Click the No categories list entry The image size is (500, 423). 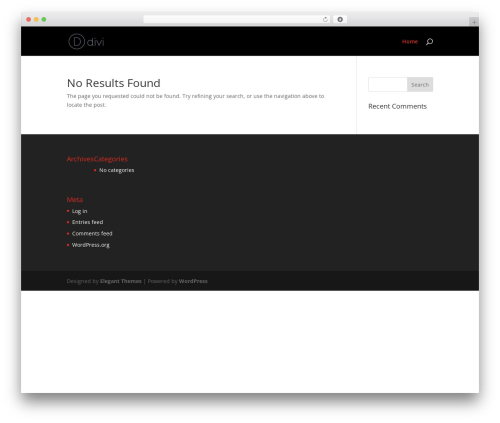(x=116, y=170)
